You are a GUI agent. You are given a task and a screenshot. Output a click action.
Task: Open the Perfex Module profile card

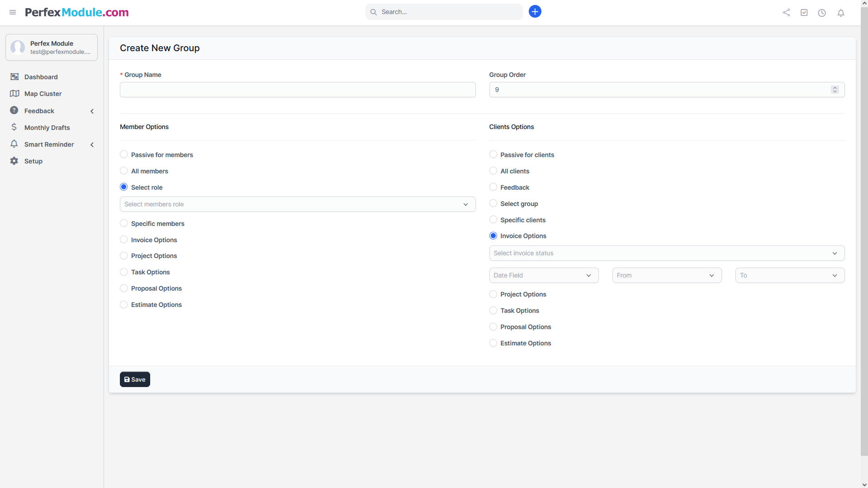pos(52,48)
